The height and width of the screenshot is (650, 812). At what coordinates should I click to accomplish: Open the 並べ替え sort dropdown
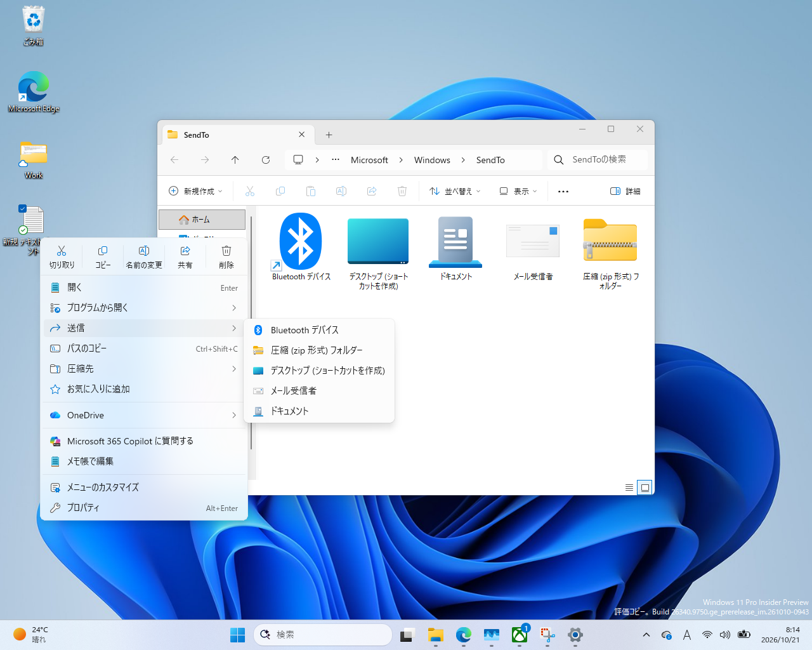coord(455,191)
